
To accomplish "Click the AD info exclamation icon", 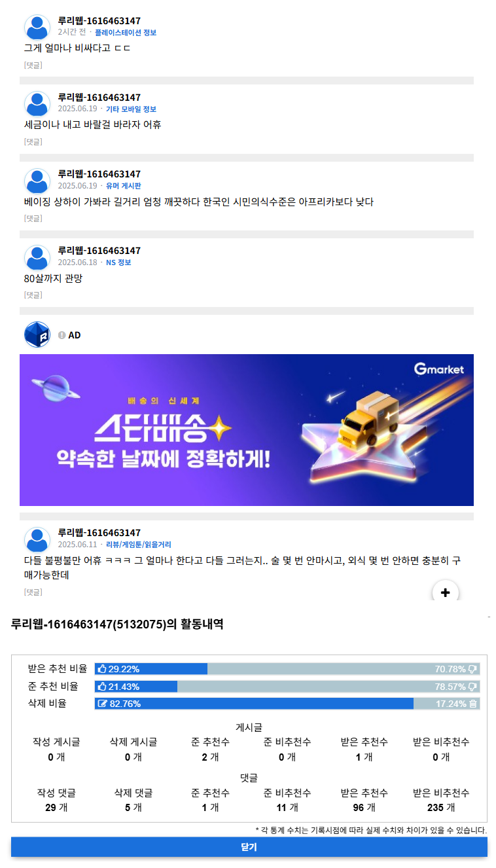I will point(62,335).
